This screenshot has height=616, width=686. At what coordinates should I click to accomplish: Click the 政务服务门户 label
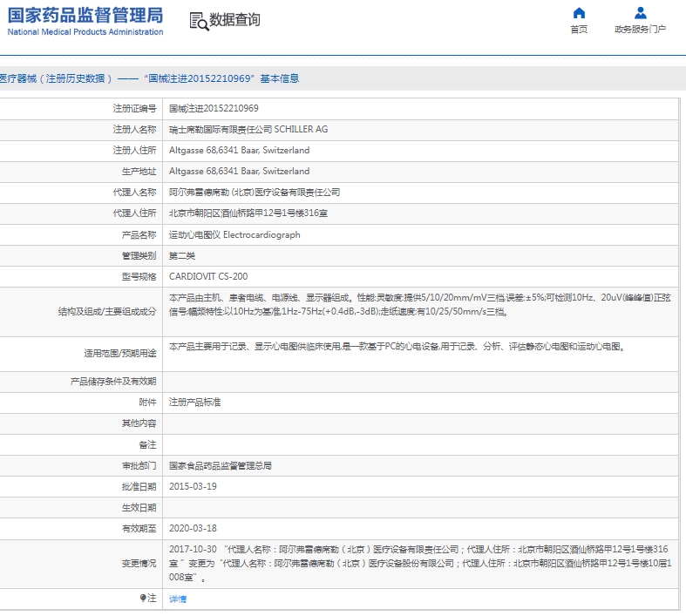tap(640, 30)
